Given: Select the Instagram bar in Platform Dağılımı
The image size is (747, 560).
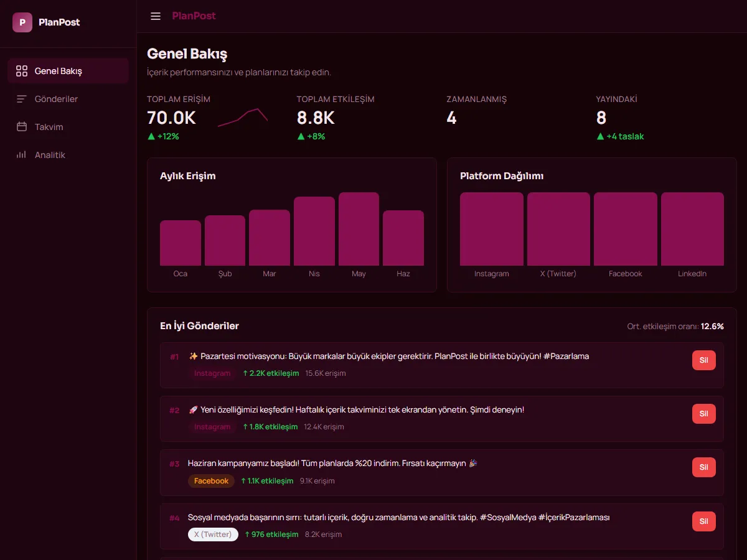Looking at the screenshot, I should point(492,229).
